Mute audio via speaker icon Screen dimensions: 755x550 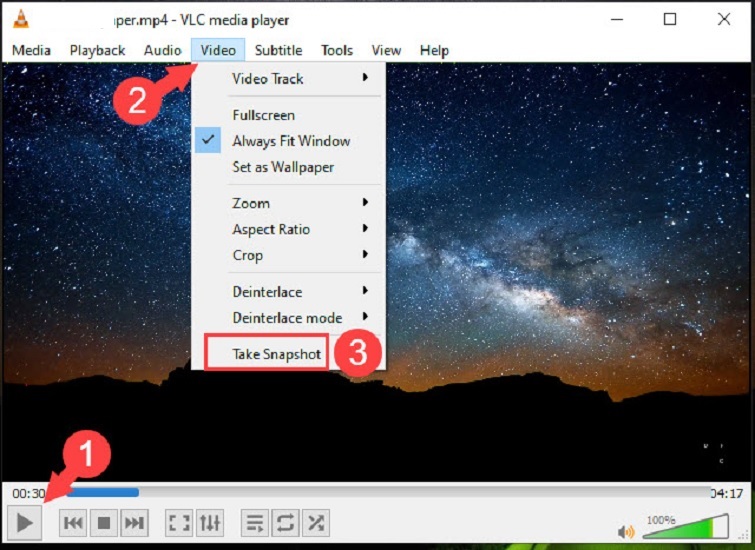626,531
